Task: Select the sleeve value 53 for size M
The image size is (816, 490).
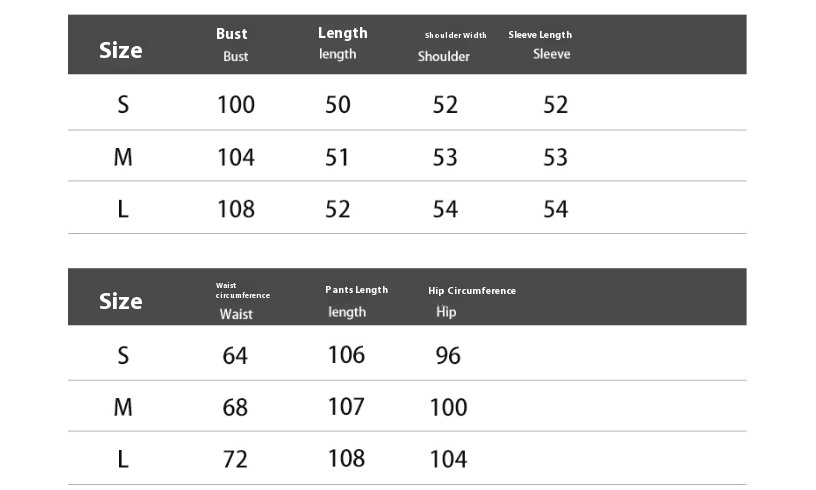Action: click(x=555, y=157)
